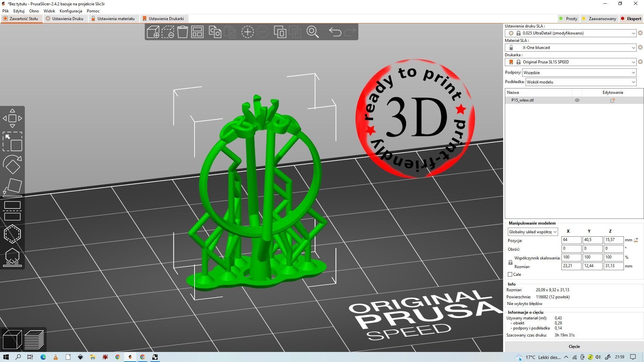Open the Windows Start menu

pos(6,357)
